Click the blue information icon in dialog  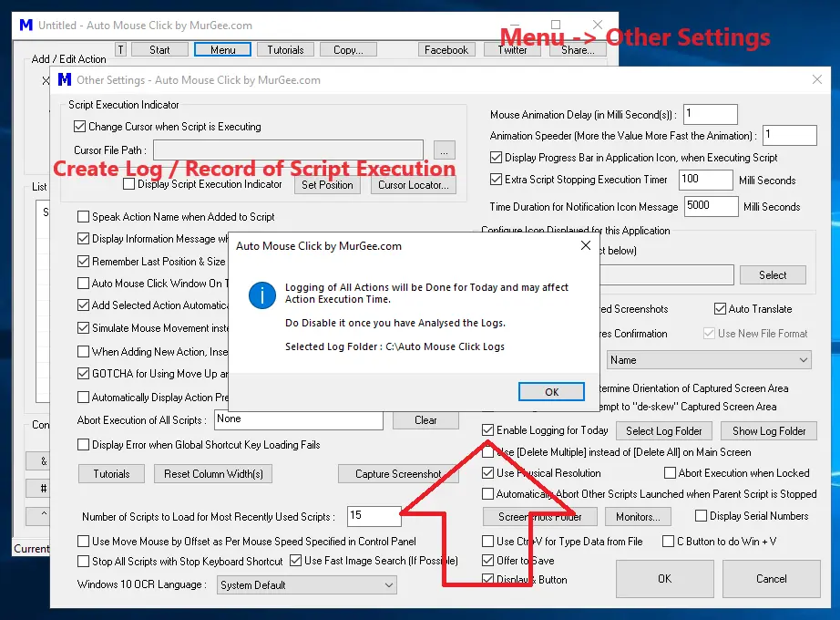(262, 295)
